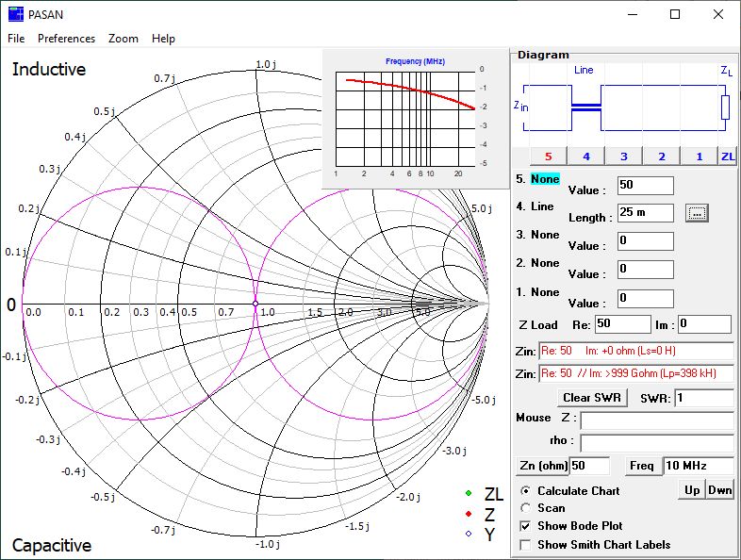Maximize the PASAN window
The width and height of the screenshot is (741, 560).
pos(675,14)
